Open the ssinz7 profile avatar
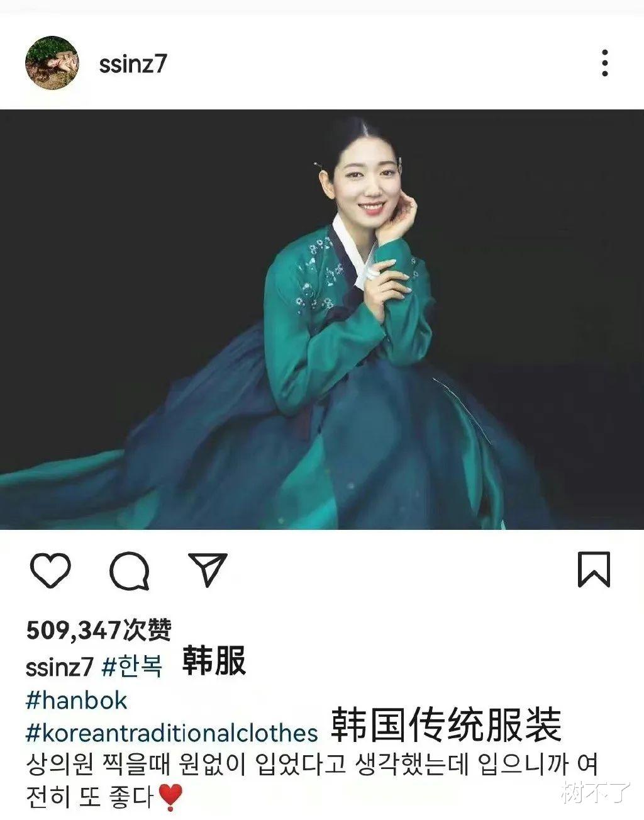This screenshot has width=644, height=820. (x=52, y=63)
